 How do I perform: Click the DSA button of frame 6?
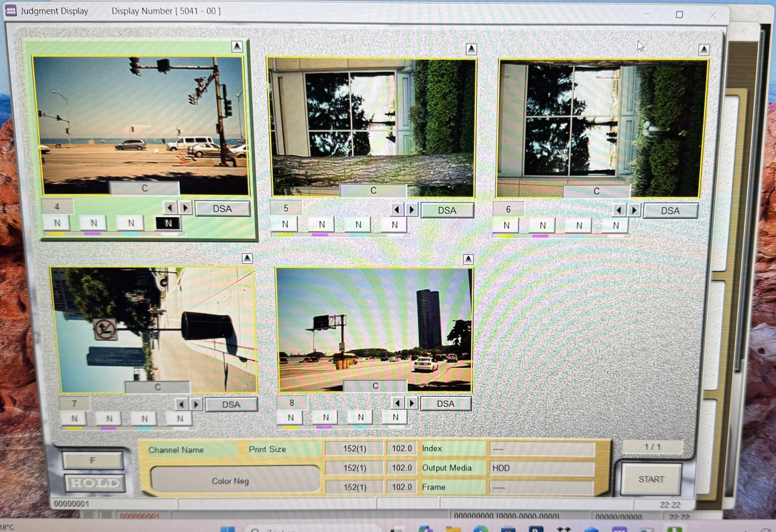pyautogui.click(x=670, y=211)
